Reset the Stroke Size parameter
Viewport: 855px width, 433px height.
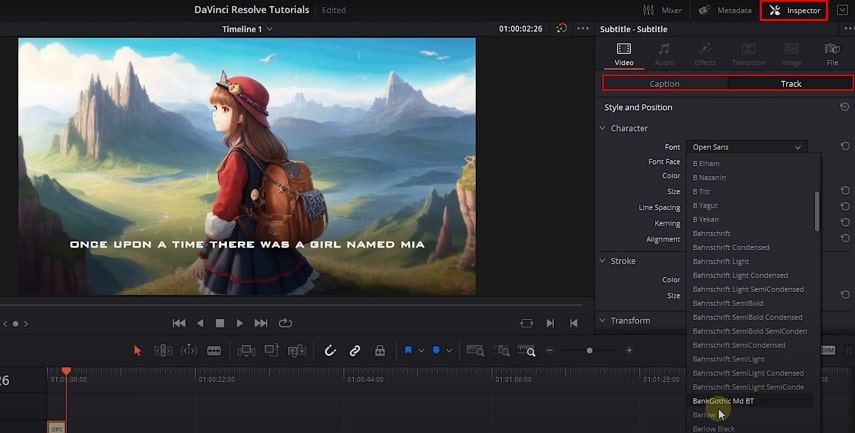(x=845, y=294)
